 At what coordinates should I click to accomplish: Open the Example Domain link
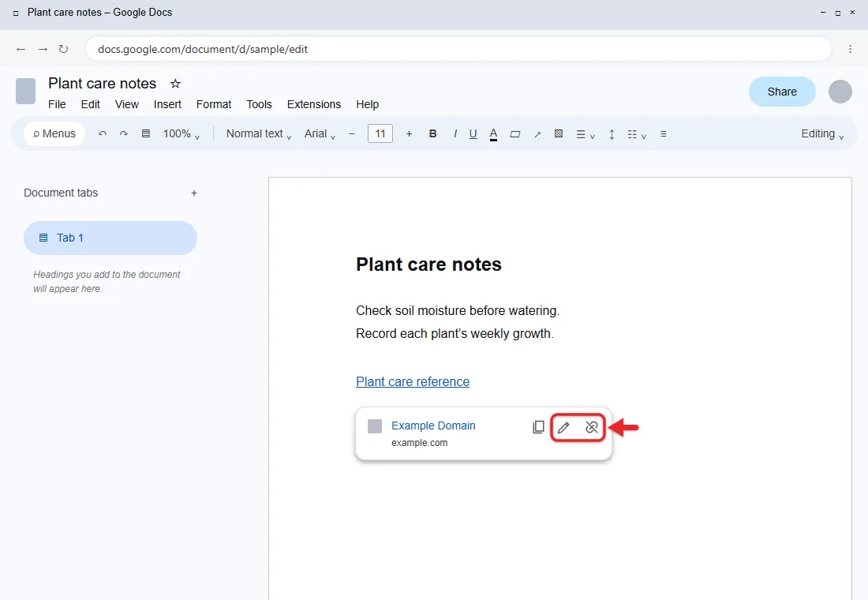click(x=433, y=426)
